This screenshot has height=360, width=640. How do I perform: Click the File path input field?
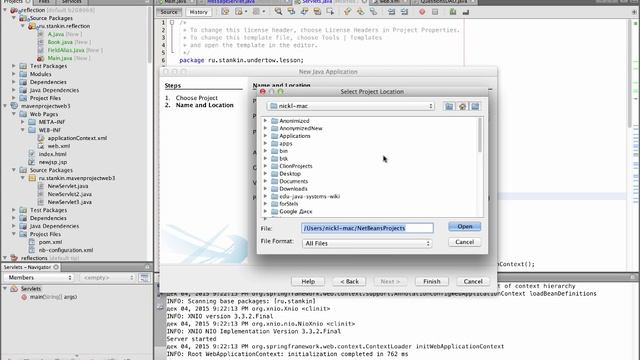point(367,228)
